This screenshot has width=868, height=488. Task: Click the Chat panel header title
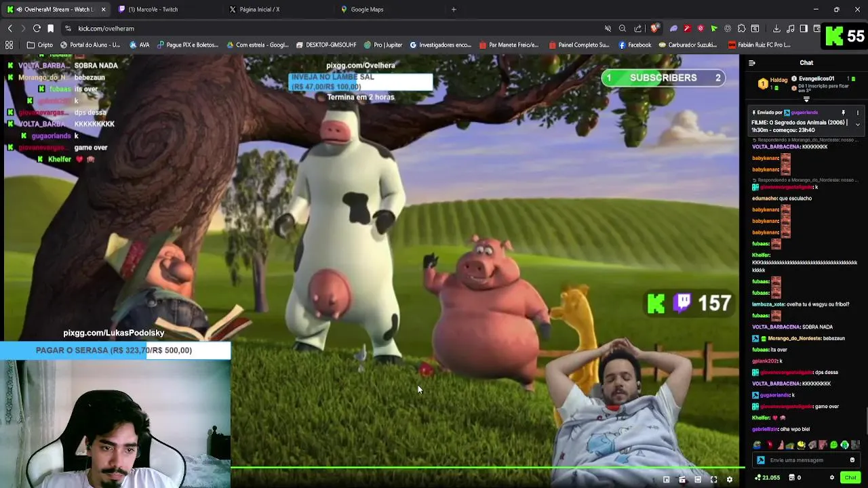pos(806,63)
